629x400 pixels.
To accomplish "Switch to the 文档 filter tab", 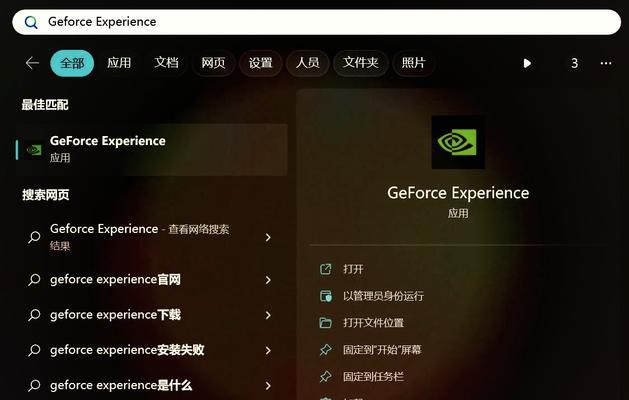I will (x=166, y=63).
